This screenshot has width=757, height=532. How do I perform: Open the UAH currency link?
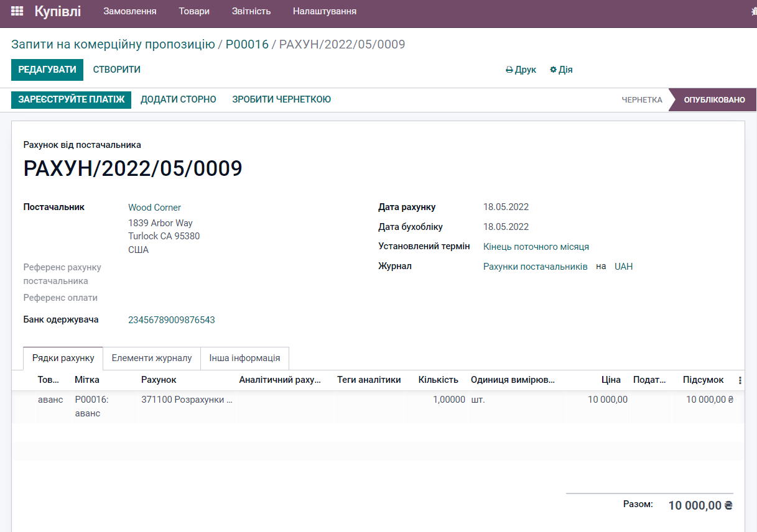tap(623, 265)
